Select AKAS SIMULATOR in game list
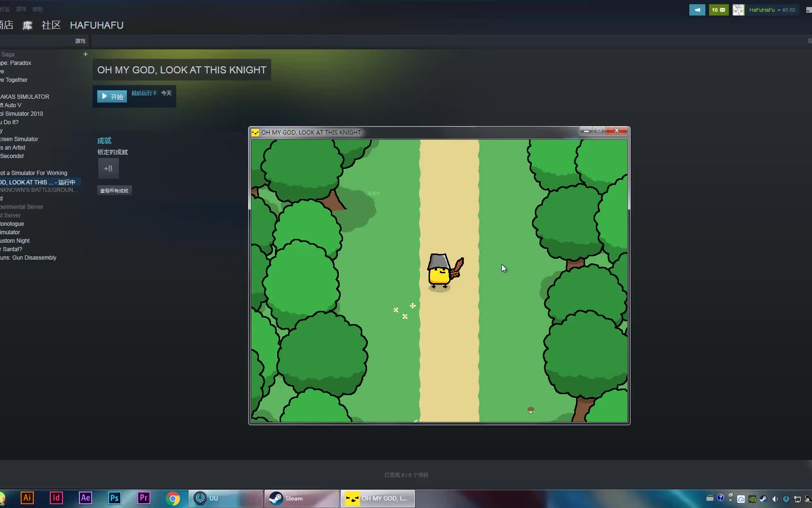Image resolution: width=812 pixels, height=508 pixels. pos(24,96)
